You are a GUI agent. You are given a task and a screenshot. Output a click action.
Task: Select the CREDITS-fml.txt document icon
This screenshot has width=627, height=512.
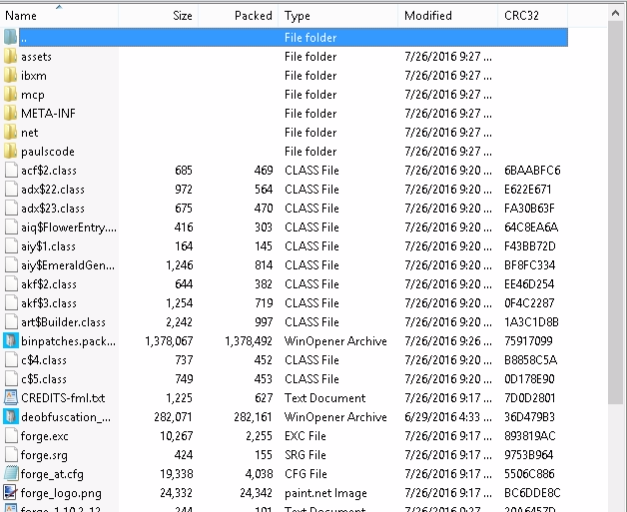pos(10,399)
